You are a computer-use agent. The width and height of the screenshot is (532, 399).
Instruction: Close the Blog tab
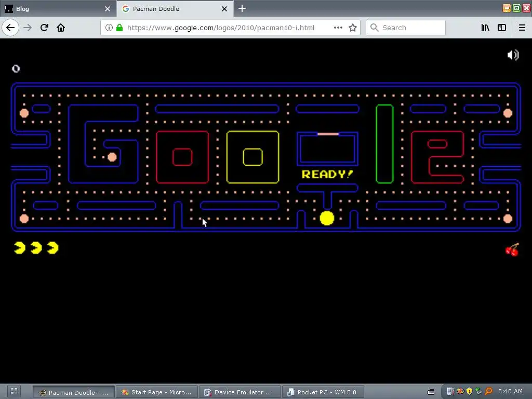click(108, 9)
